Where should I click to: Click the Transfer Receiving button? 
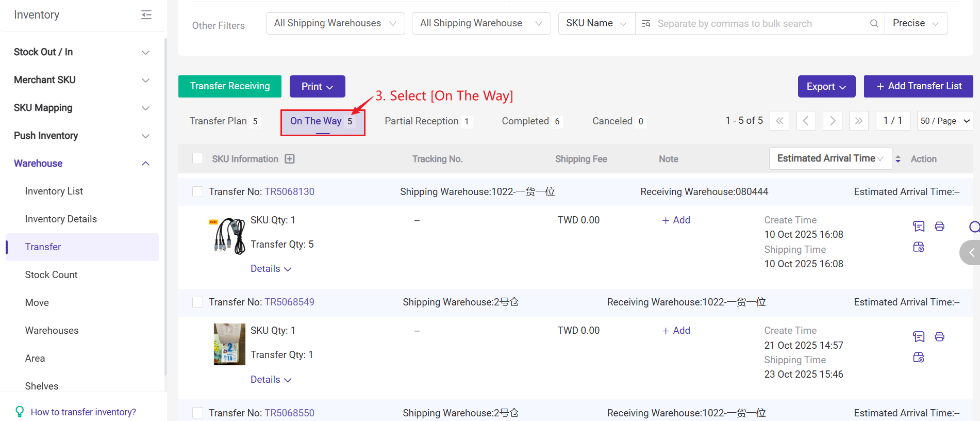point(229,86)
